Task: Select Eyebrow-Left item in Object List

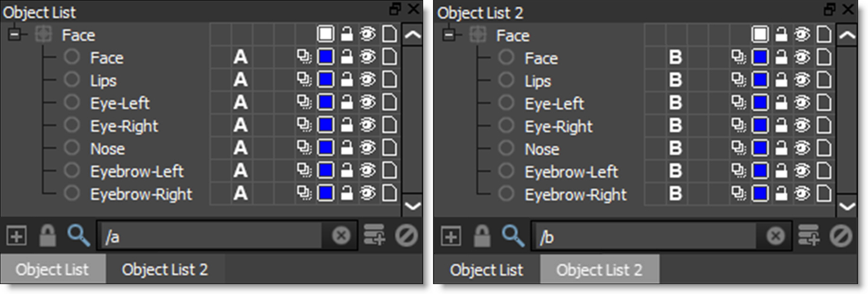Action: 137,171
